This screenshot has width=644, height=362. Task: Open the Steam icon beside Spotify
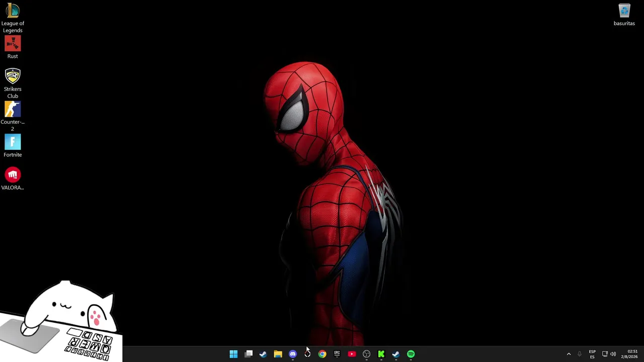(x=396, y=354)
